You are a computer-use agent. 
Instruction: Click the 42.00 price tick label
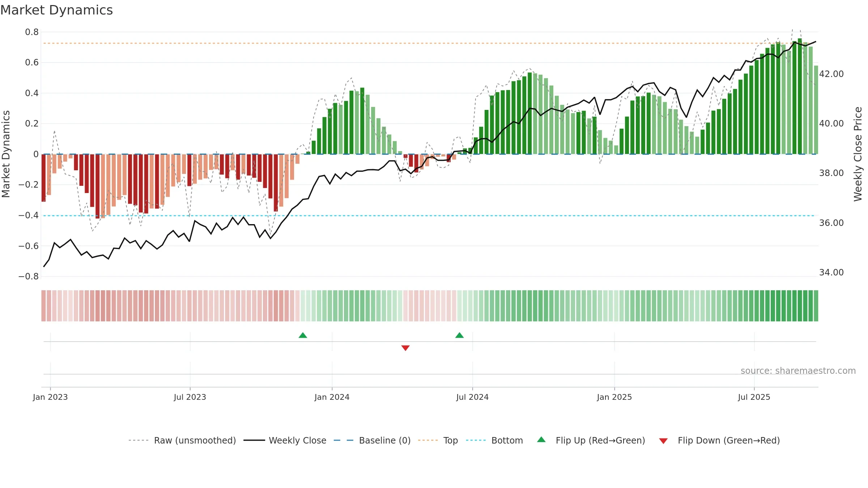point(831,74)
